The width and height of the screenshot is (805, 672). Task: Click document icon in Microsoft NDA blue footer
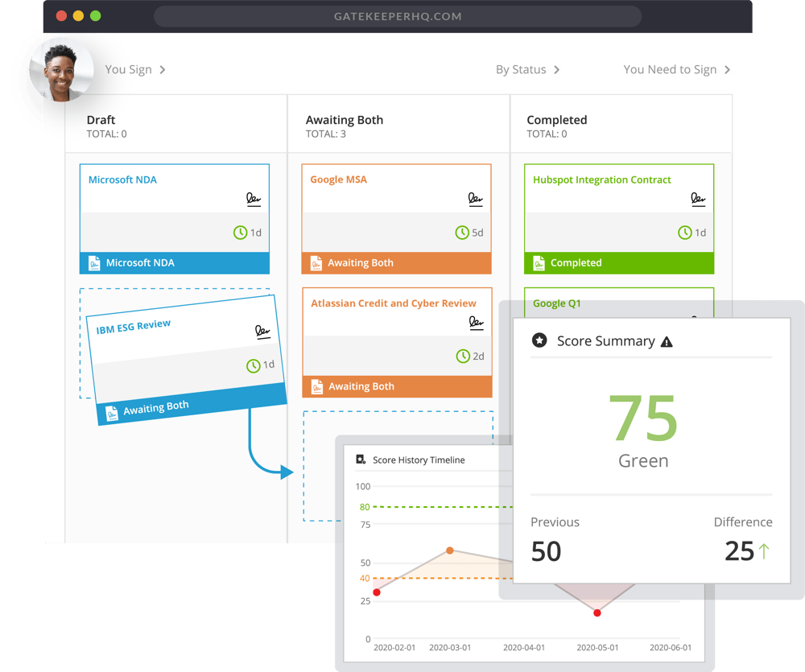click(x=94, y=263)
